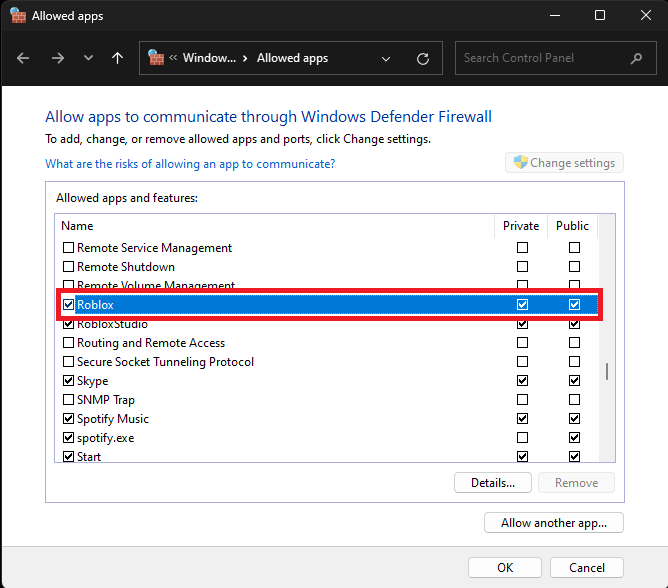Click the Search Control Panel field
This screenshot has height=588, width=668.
coord(545,58)
